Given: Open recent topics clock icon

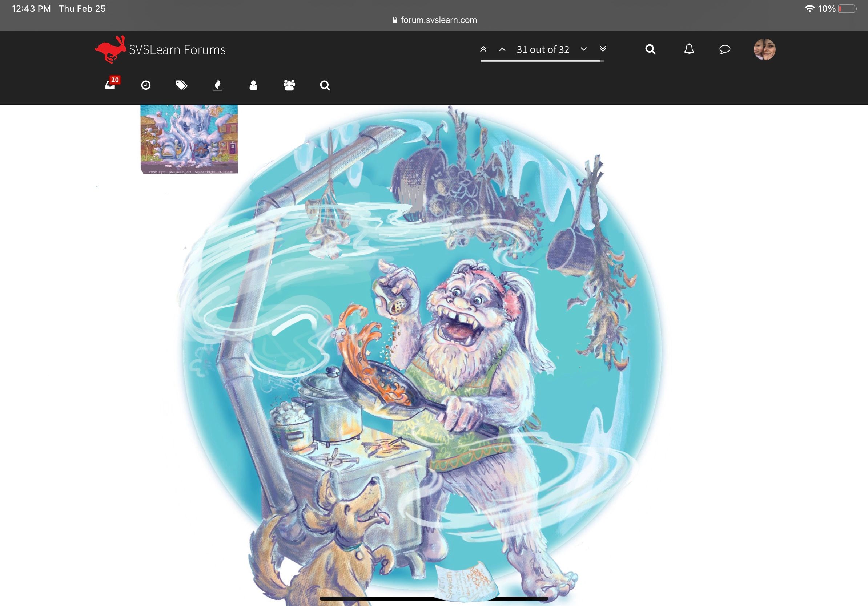Looking at the screenshot, I should (146, 85).
